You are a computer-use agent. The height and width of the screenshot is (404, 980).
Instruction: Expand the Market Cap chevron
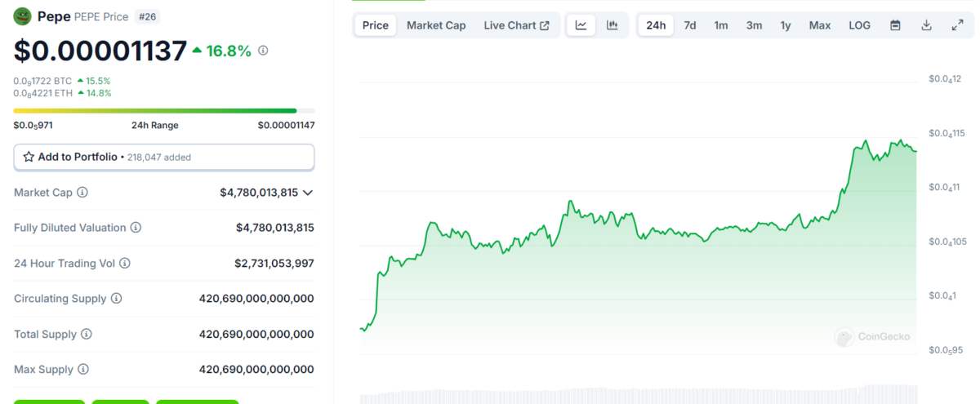(x=308, y=193)
